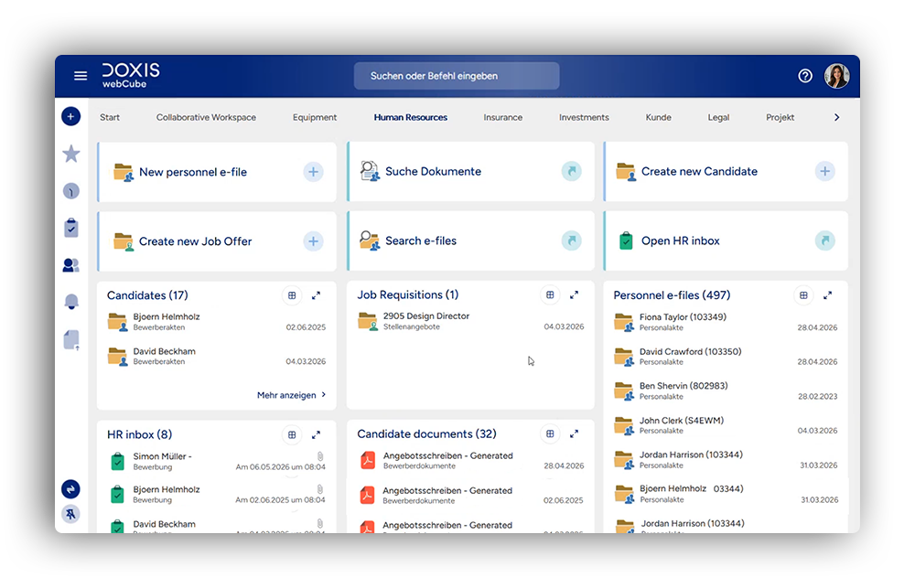Expand the Personnel e-files panel
The image size is (915, 588).
coord(827,295)
